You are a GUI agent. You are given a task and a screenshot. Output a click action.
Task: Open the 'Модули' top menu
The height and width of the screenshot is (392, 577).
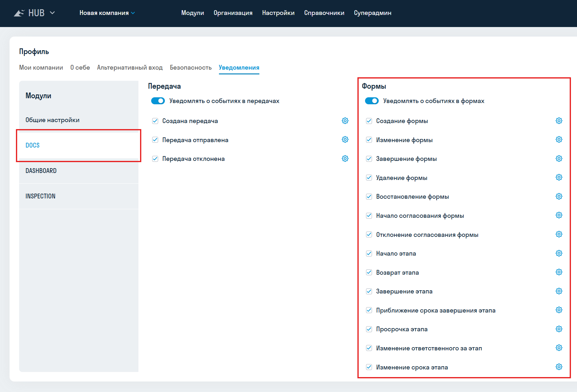(193, 13)
